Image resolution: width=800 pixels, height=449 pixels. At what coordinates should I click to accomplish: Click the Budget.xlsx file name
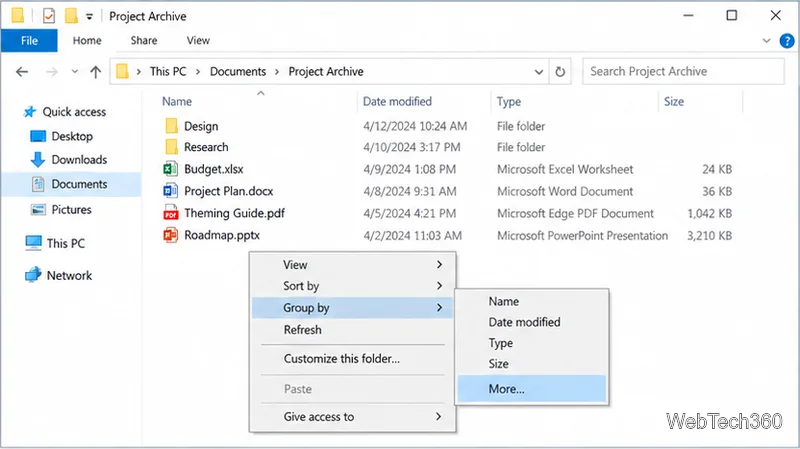tap(214, 169)
